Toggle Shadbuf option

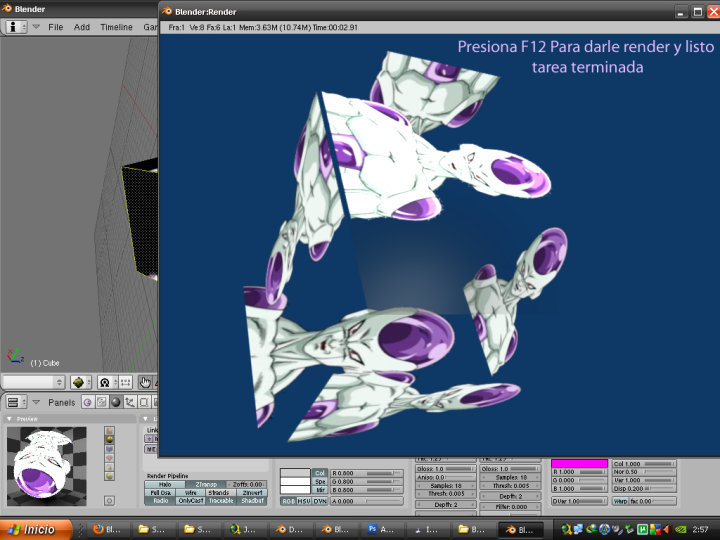coord(252,501)
